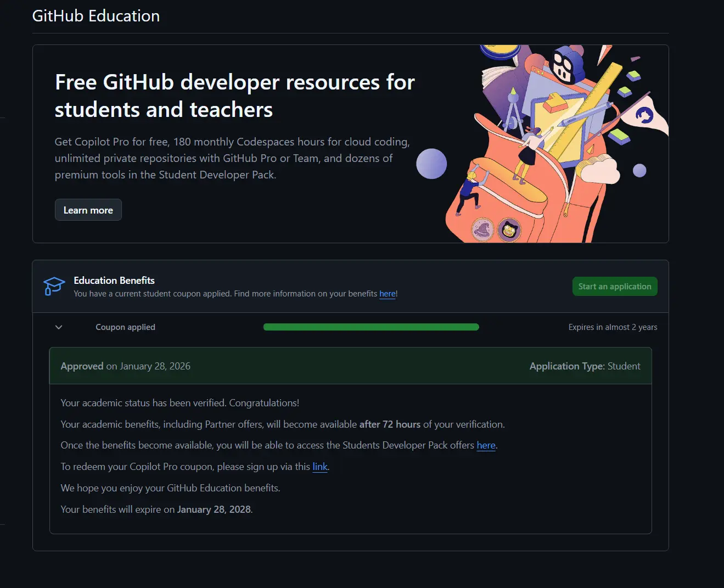
Task: Open Students Developer Pack offers 'here' link
Action: click(x=486, y=445)
